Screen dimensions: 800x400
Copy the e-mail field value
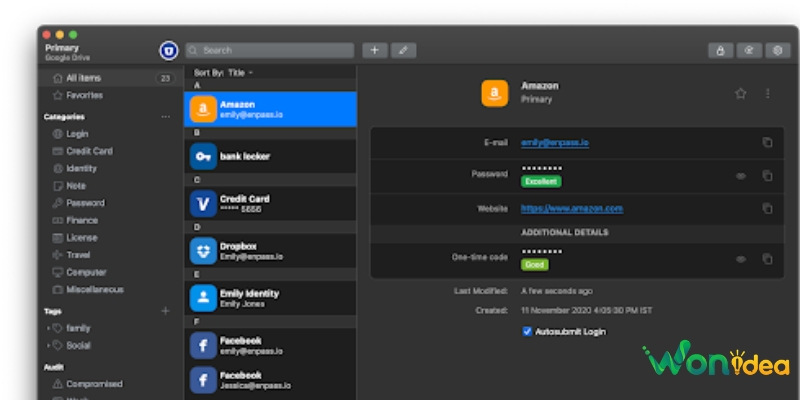pyautogui.click(x=767, y=142)
